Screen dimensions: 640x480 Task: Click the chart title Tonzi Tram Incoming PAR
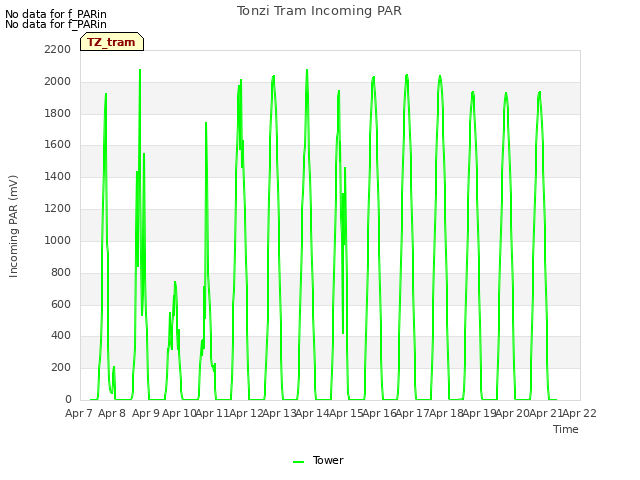click(319, 11)
